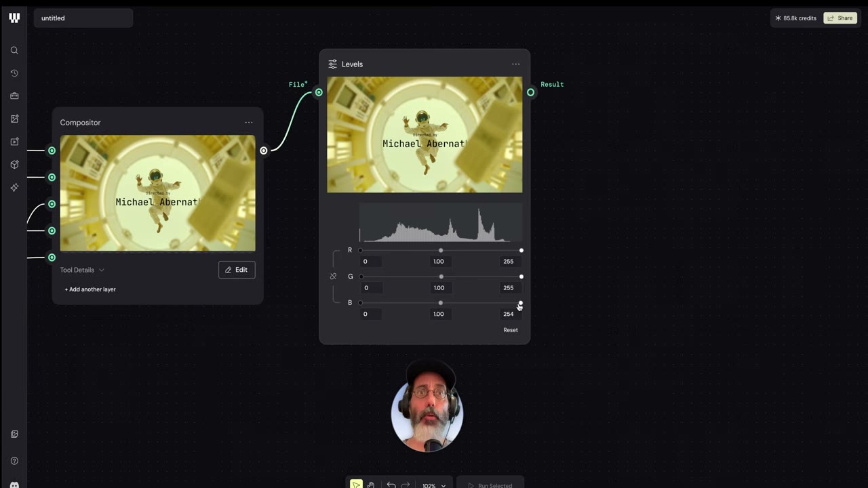Toggle the RGB channel link icon
868x488 pixels.
pyautogui.click(x=333, y=277)
